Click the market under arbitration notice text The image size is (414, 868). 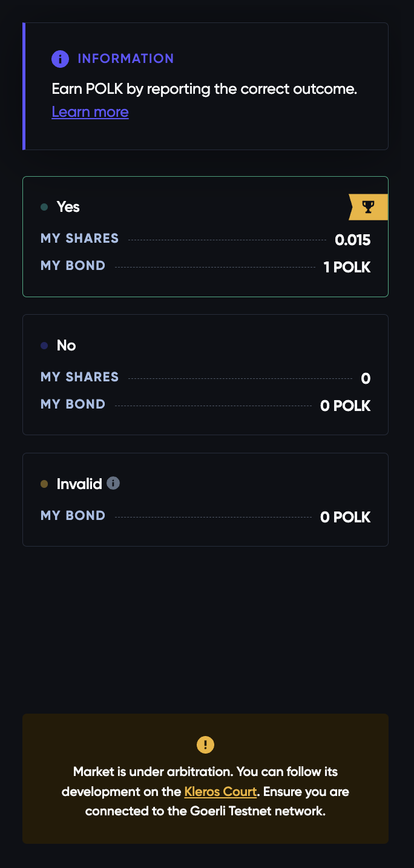(x=205, y=772)
